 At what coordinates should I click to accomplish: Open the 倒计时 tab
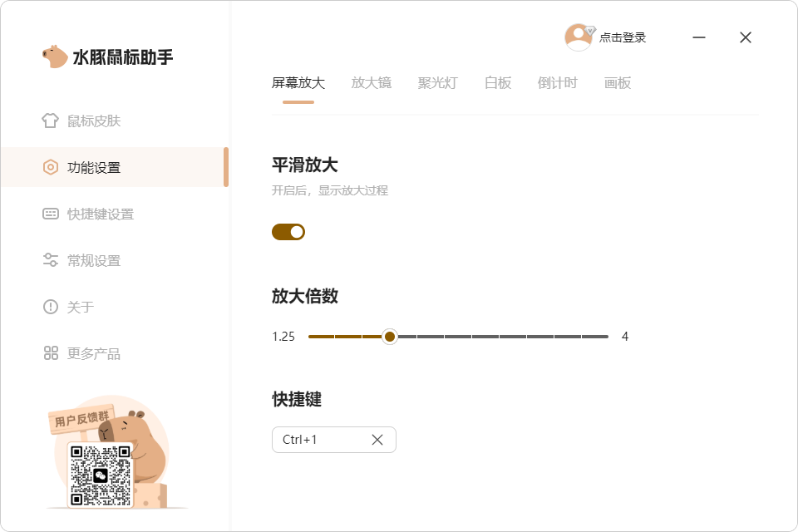(x=557, y=82)
